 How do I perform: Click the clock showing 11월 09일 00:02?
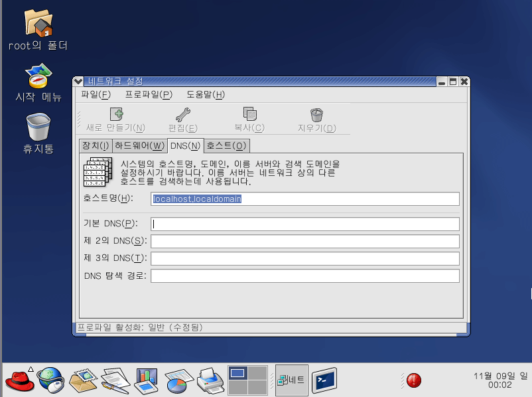point(500,380)
